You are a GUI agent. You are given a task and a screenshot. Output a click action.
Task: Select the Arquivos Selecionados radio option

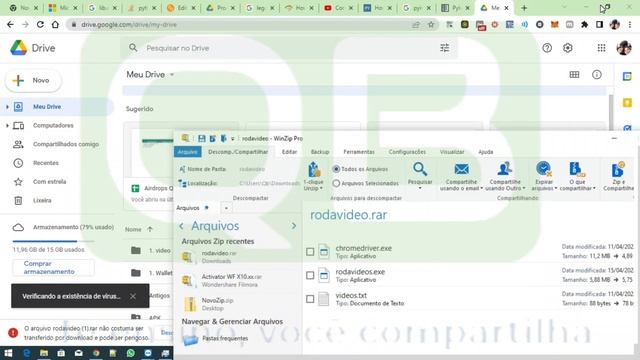pyautogui.click(x=336, y=184)
